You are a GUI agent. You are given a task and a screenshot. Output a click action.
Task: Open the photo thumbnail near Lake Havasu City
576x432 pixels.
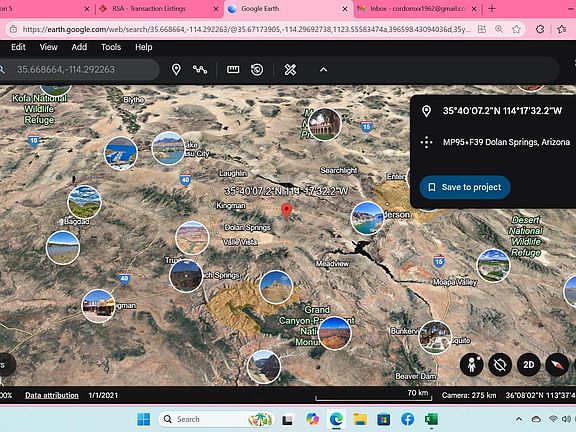pyautogui.click(x=168, y=149)
